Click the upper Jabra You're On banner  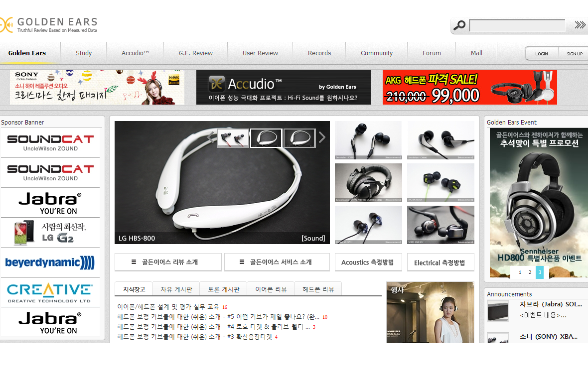point(50,203)
